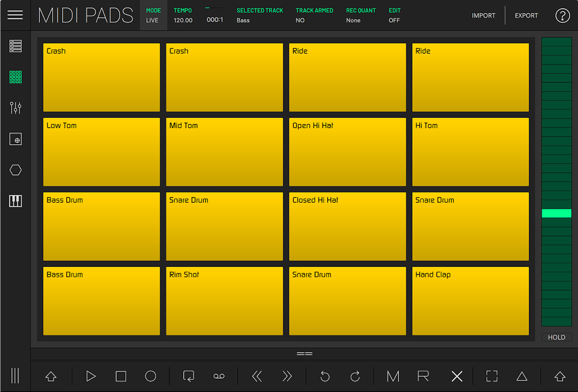Tap the Low Tom pad
This screenshot has height=392, width=578.
[102, 152]
